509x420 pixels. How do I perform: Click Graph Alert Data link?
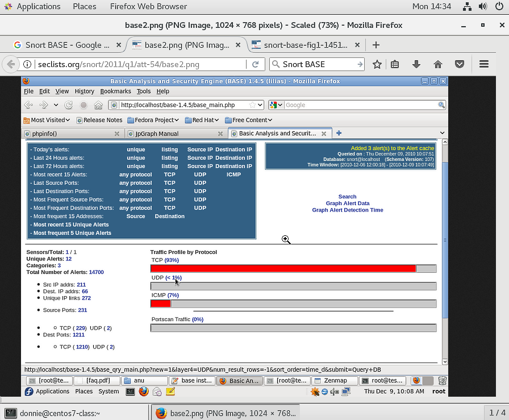click(x=348, y=203)
